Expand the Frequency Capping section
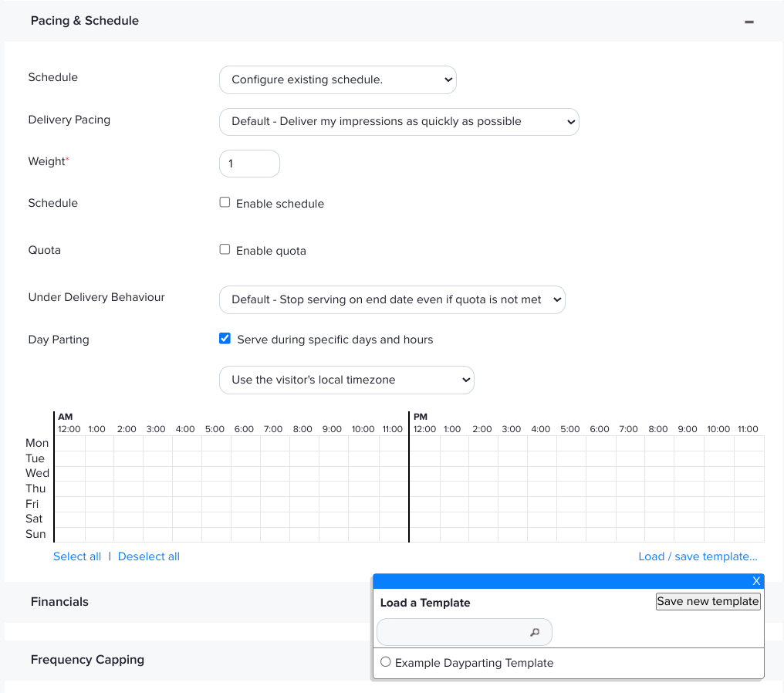 (87, 660)
